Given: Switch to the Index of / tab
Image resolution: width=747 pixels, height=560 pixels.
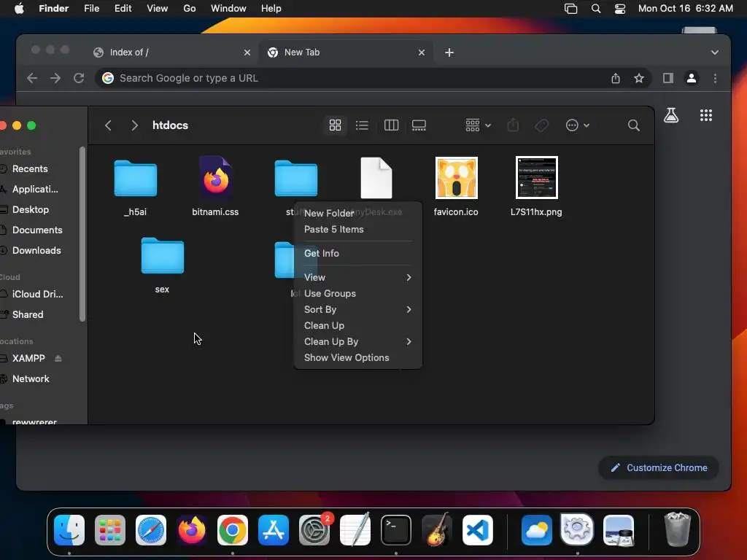Looking at the screenshot, I should click(x=171, y=52).
